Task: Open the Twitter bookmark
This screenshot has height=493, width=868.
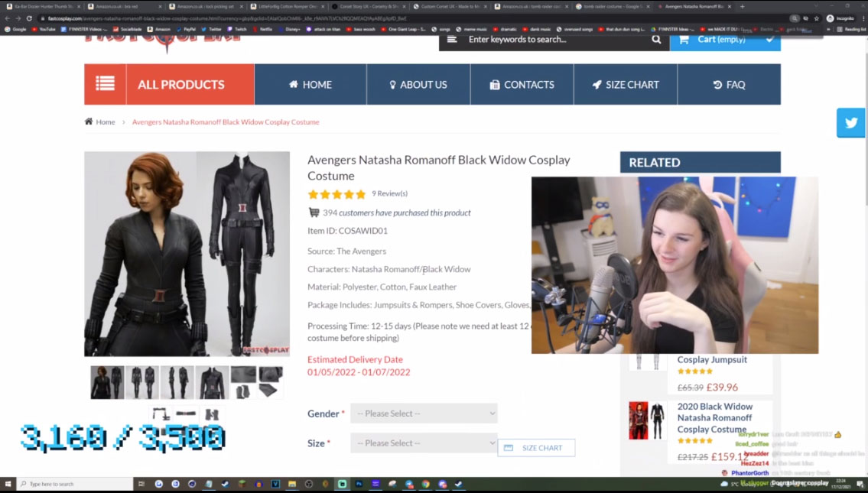Action: (212, 29)
